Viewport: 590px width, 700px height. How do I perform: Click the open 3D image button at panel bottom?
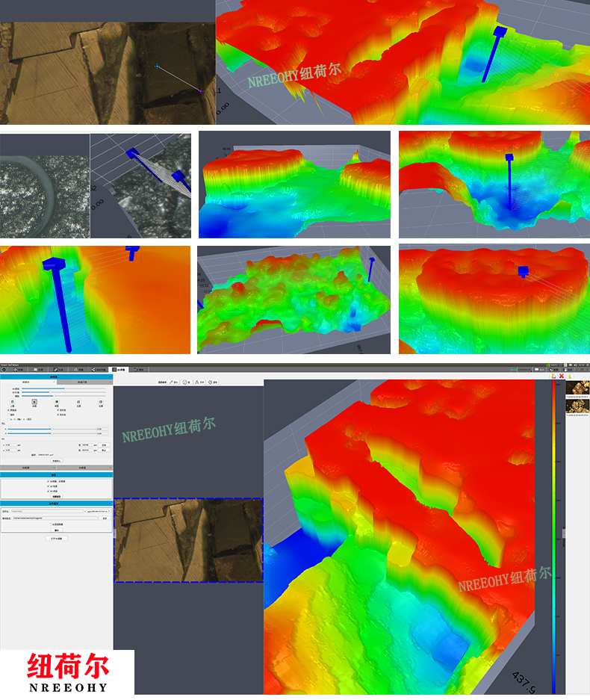pos(56,539)
